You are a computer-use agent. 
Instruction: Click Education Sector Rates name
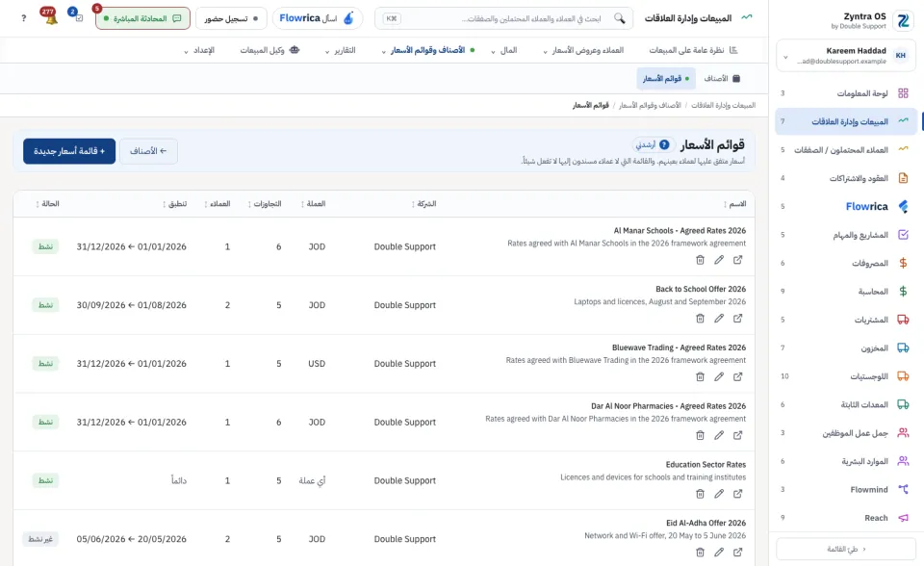[x=706, y=465]
